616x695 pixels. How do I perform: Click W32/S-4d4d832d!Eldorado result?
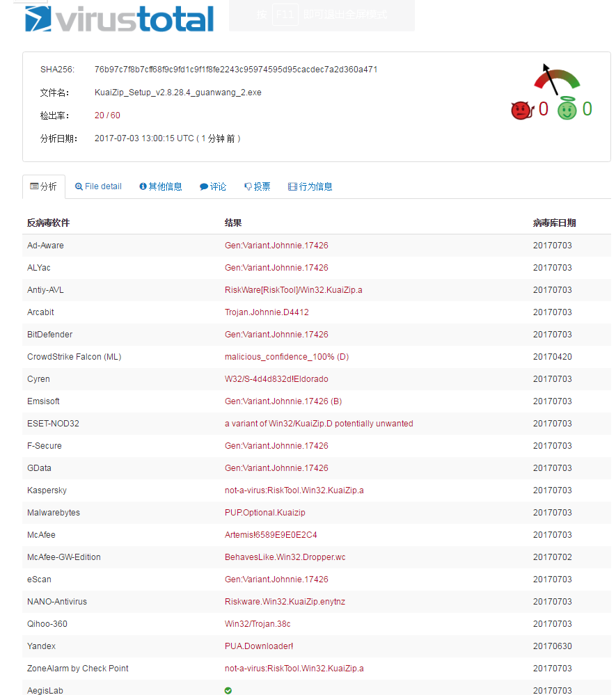pos(276,379)
